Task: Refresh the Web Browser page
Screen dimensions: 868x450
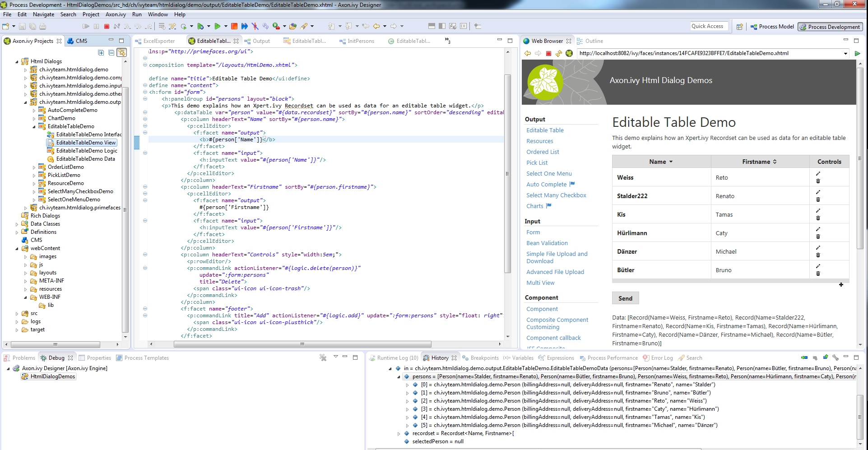Action: (559, 53)
